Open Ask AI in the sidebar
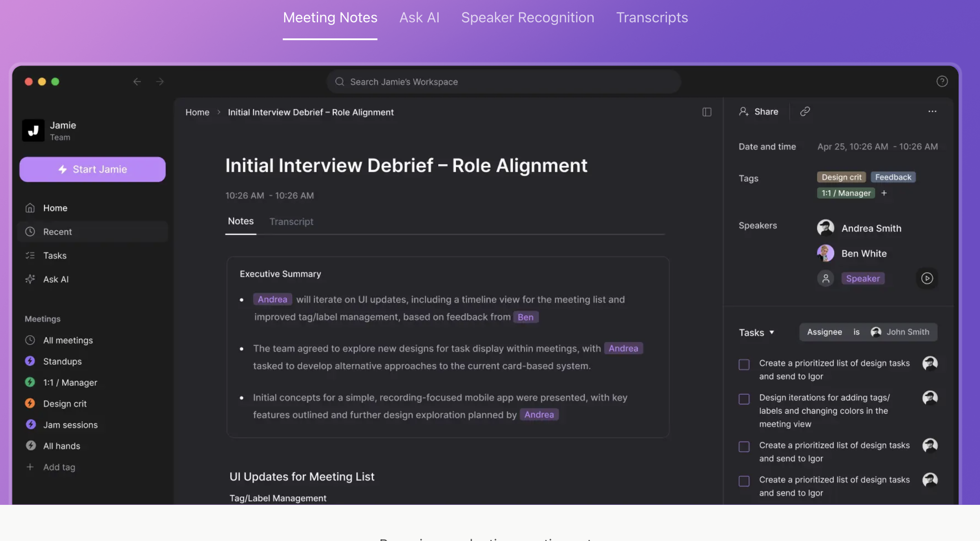The width and height of the screenshot is (980, 541). (x=56, y=279)
